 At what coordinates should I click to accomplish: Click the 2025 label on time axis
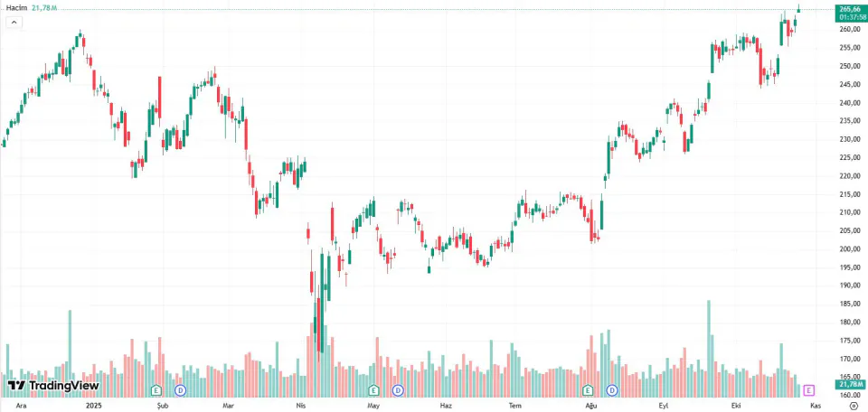click(96, 406)
